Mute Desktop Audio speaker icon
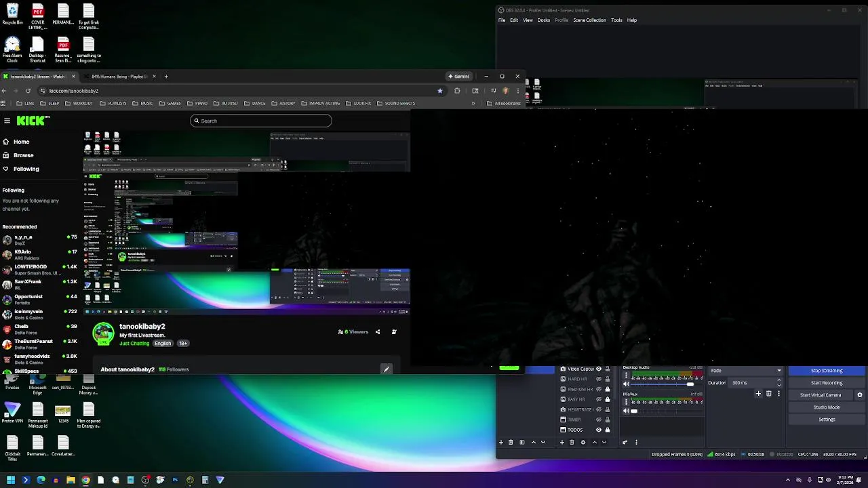The height and width of the screenshot is (488, 868). [626, 384]
